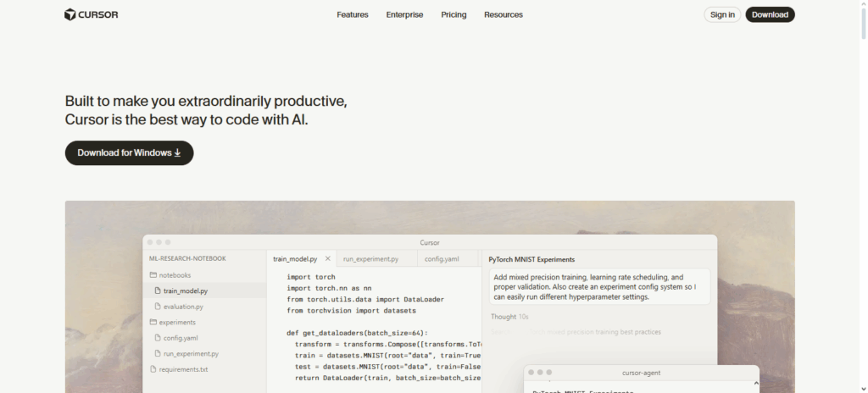Click the experiments folder icon
Screen dimensions: 868x393
pyautogui.click(x=153, y=322)
